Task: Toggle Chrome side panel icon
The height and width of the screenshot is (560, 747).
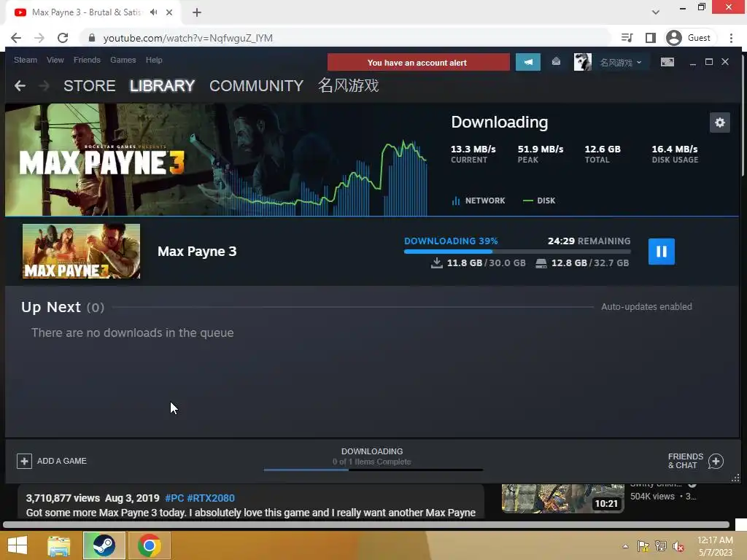Action: tap(650, 38)
